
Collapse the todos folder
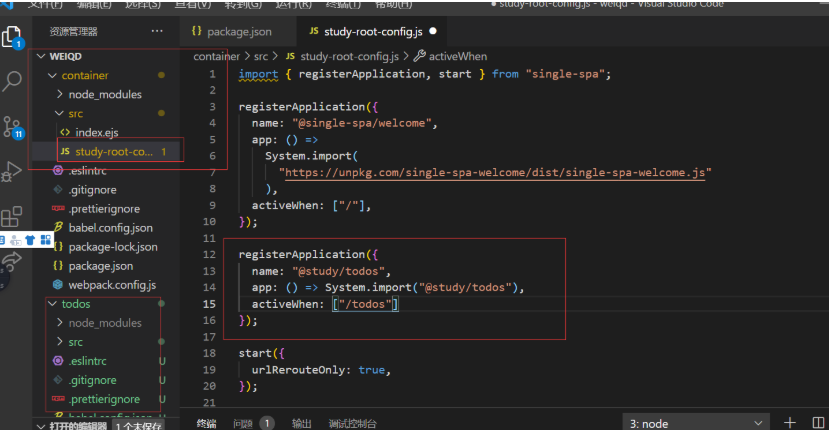52,304
